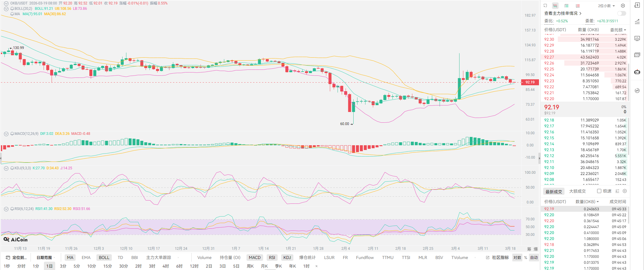Enable the 极速 checkbox
Screen dimensions: 644x270
point(599,191)
